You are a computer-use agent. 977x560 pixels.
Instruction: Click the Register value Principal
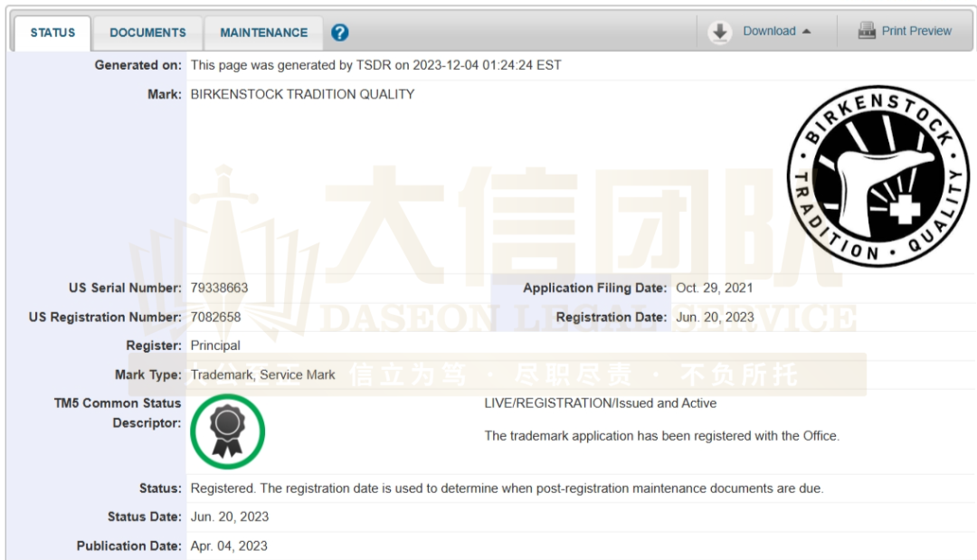(215, 346)
